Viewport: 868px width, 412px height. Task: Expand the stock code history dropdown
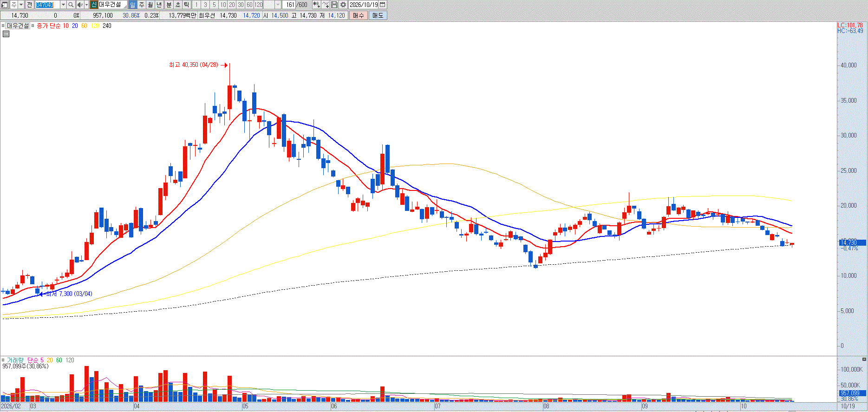coord(63,5)
